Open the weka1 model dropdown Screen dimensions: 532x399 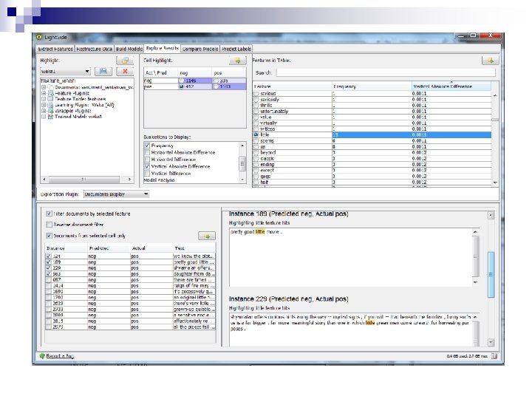(x=86, y=72)
